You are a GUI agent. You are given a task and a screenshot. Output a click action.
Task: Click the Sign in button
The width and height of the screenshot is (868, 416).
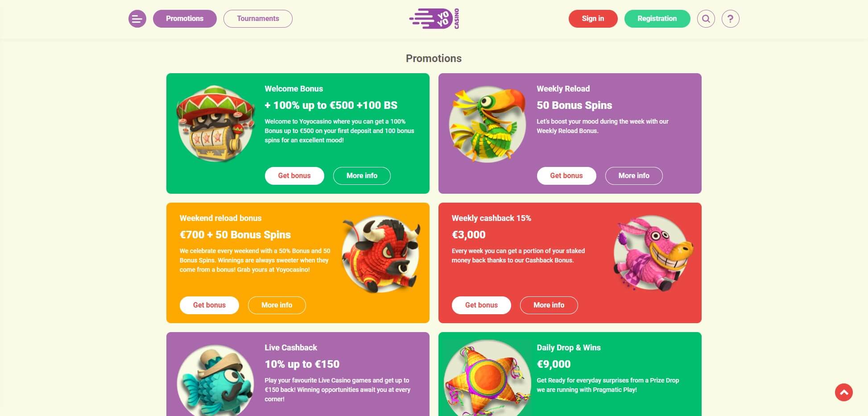coord(593,19)
